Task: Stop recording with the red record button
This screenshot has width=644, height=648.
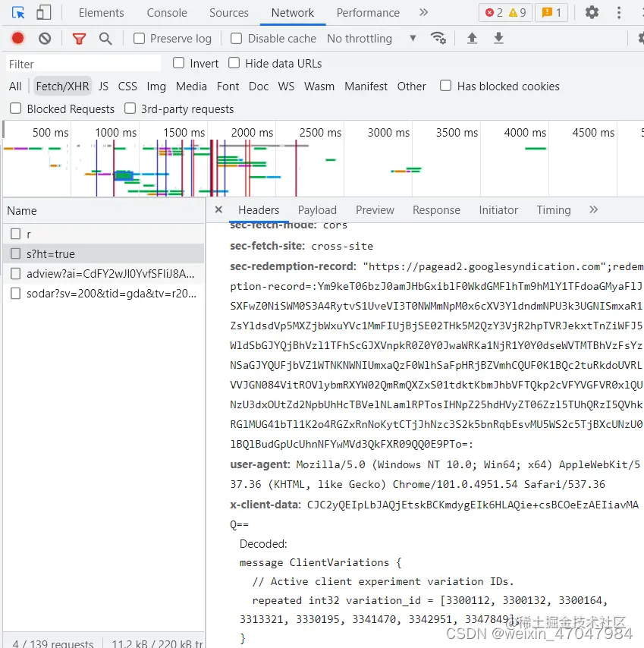Action: (17, 39)
